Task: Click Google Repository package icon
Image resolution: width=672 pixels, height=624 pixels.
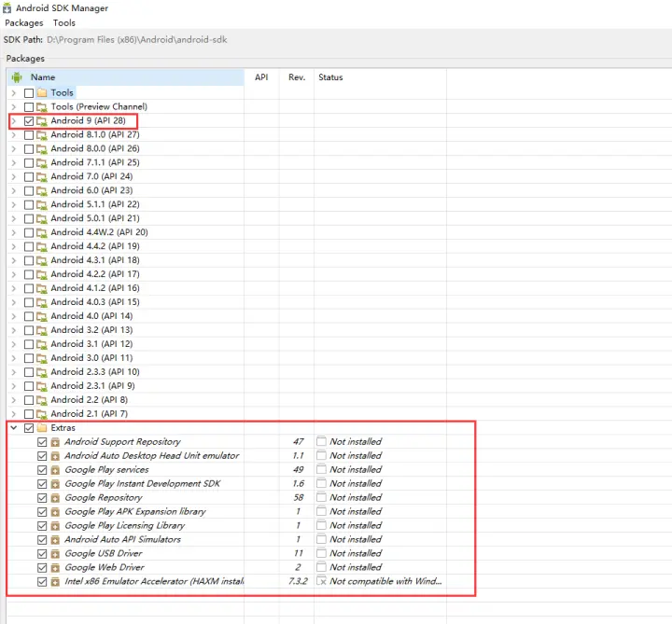Action: tap(55, 498)
